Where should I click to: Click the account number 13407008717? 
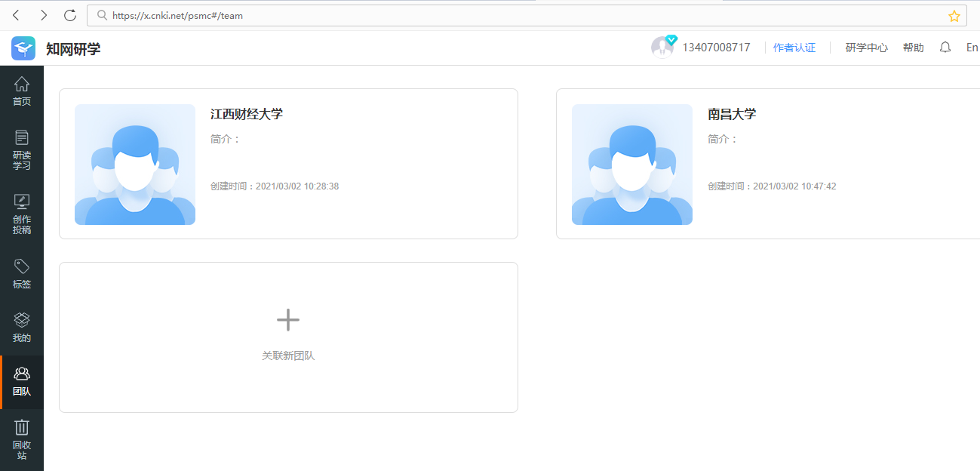(x=717, y=48)
